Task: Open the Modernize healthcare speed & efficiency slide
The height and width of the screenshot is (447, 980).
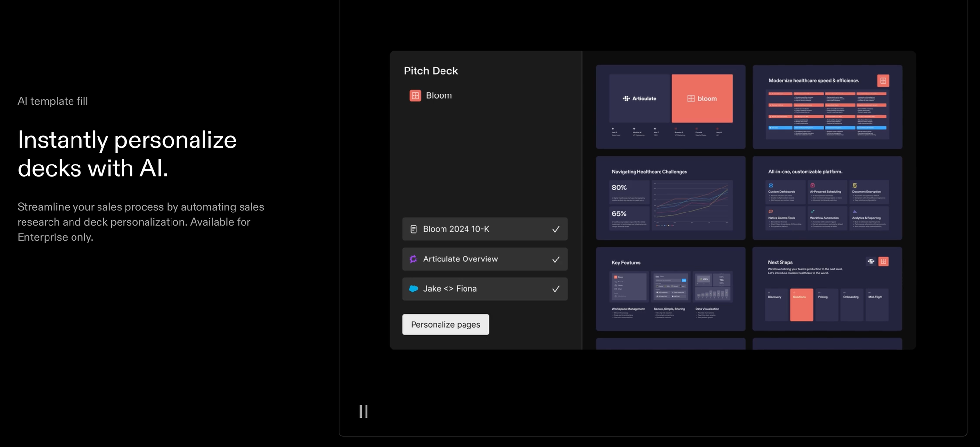Action: tap(827, 107)
